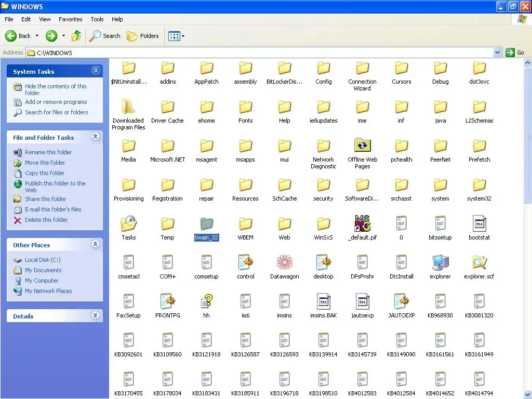Go back using the Back button
Viewport: 532px width, 399px height.
[x=18, y=36]
